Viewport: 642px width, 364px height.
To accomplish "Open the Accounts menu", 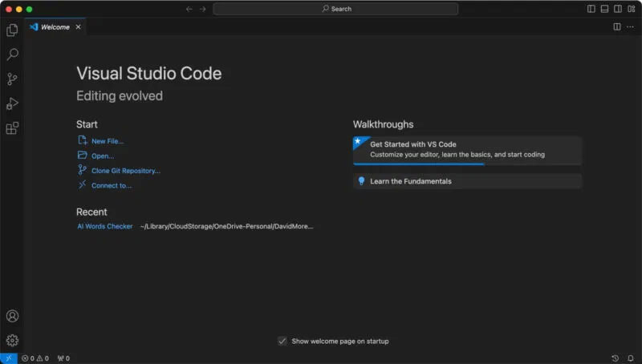I will [x=12, y=316].
